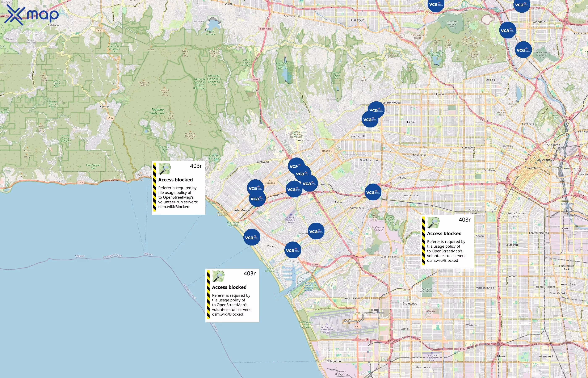
Task: Click VCA marker beside Forest Lawn Memorial Park south
Action: tap(523, 50)
